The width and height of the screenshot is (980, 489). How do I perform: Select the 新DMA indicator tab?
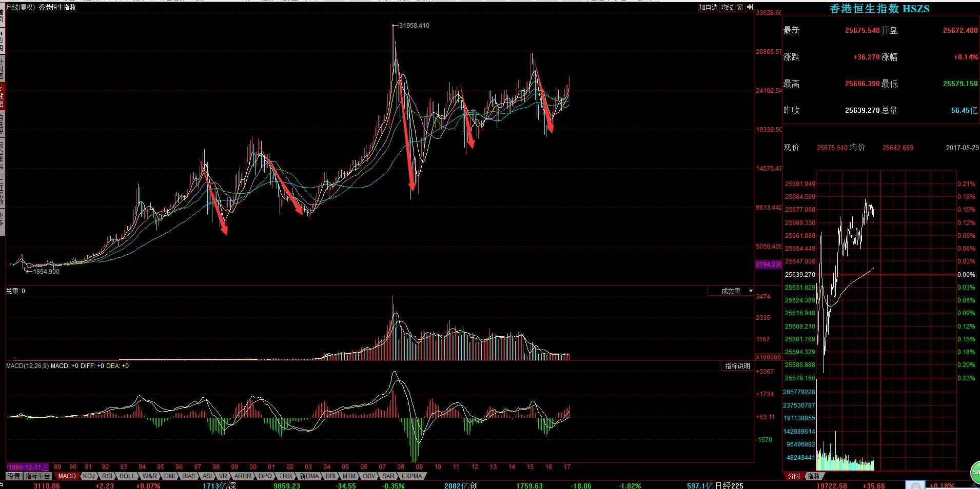click(309, 476)
